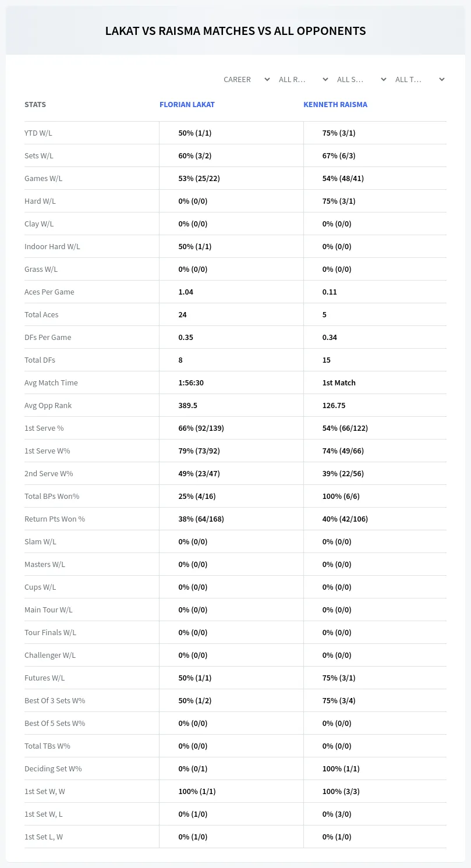Select the Avg Match Time row label
This screenshot has height=868, width=471.
tap(51, 382)
